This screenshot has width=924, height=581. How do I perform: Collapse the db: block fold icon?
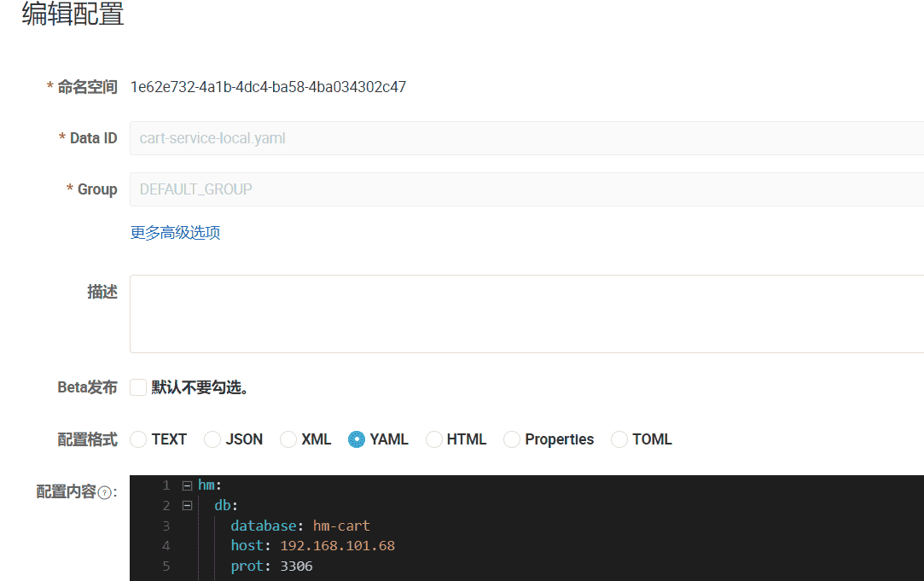pyautogui.click(x=187, y=506)
